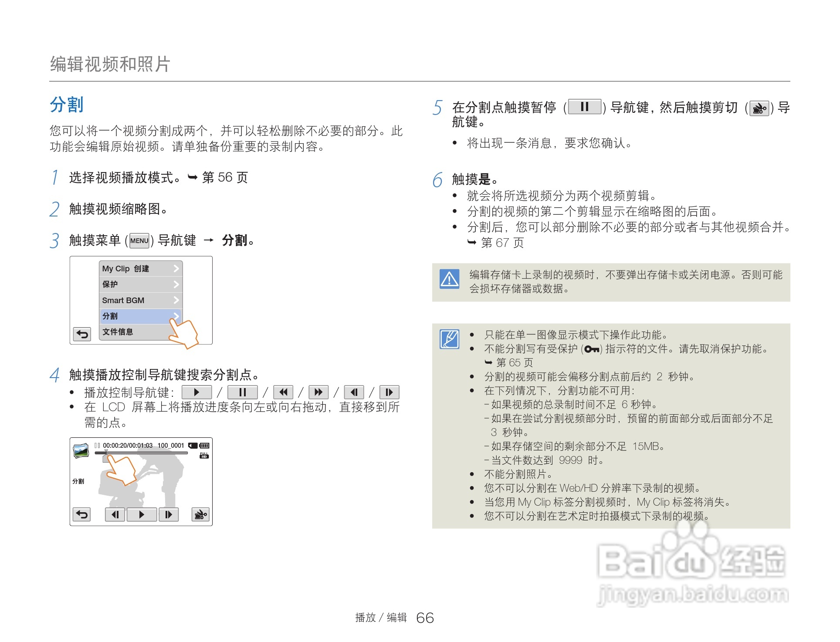Click the warning triangle icon
Screen dimensions: 840x642
click(450, 280)
